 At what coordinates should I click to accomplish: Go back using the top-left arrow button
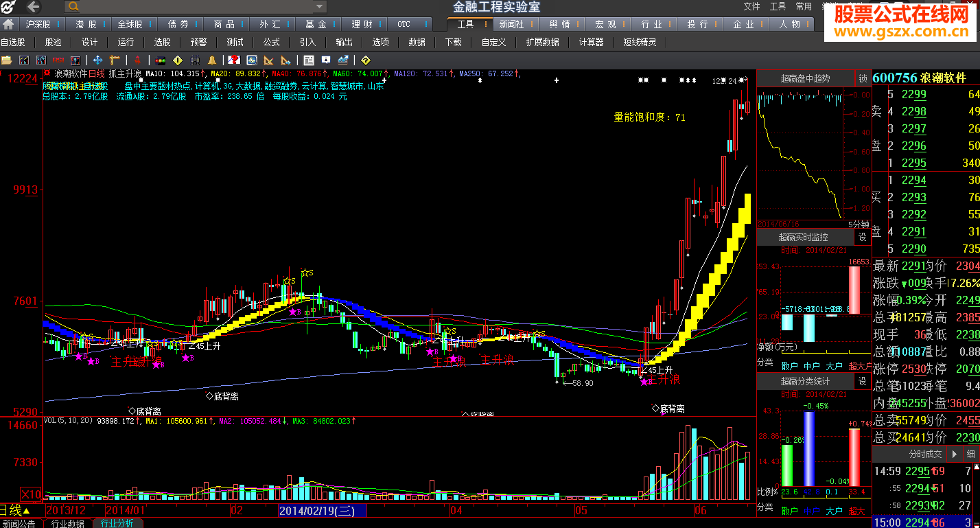coord(32,7)
